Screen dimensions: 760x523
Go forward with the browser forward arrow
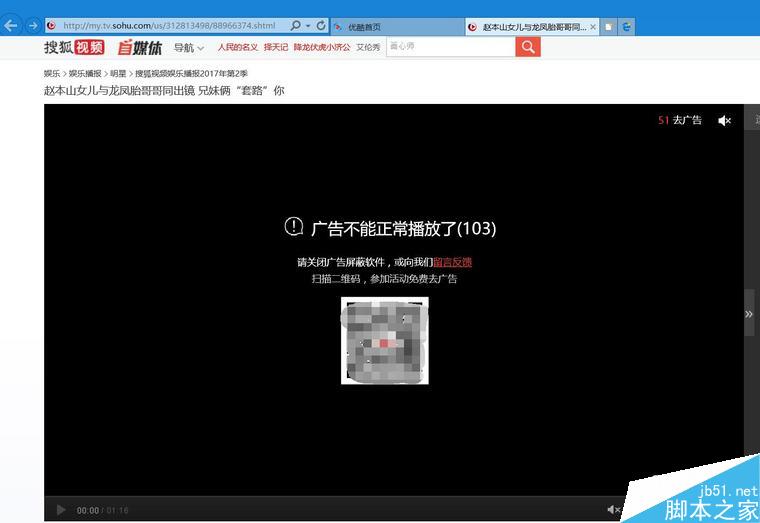(32, 26)
